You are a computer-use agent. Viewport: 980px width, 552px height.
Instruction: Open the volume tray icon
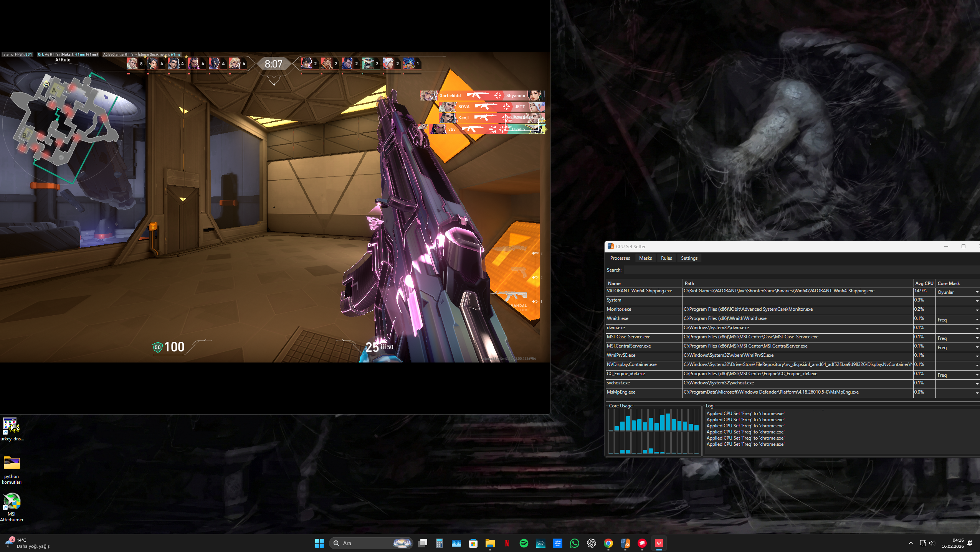click(x=932, y=543)
